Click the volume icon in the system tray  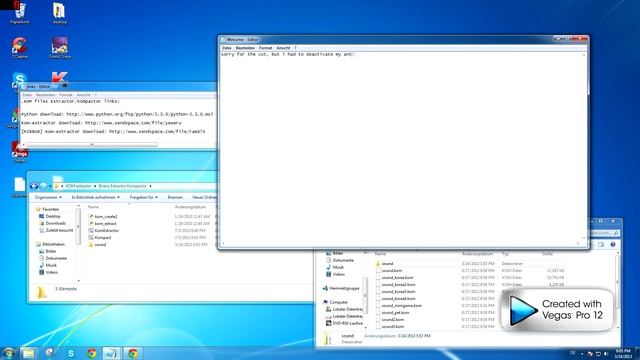[606, 353]
